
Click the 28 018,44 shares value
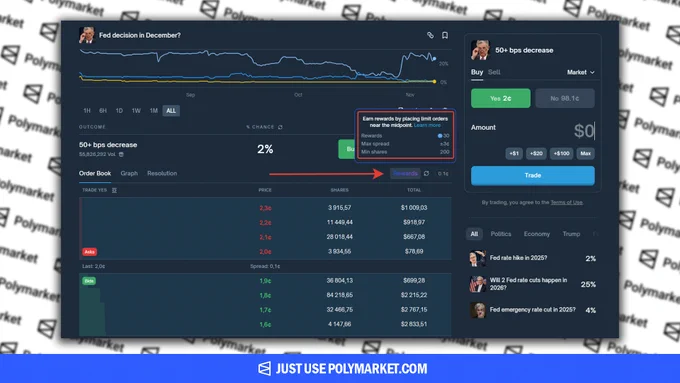(340, 237)
